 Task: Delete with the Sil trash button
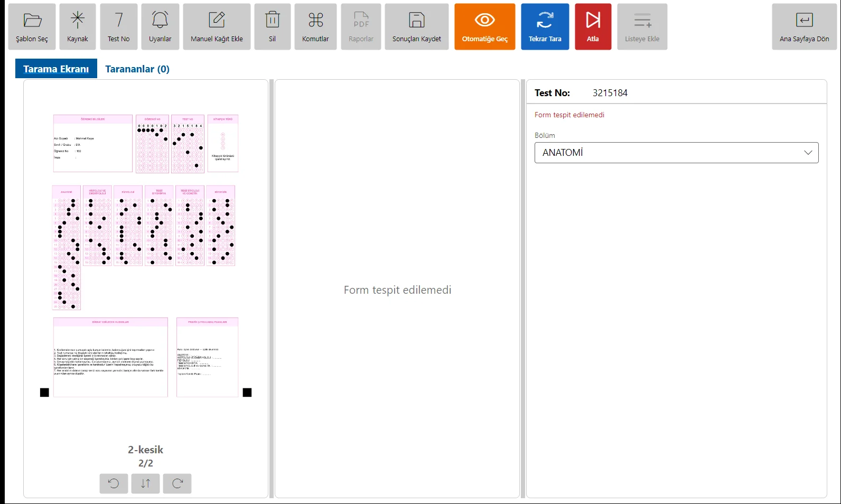click(273, 27)
